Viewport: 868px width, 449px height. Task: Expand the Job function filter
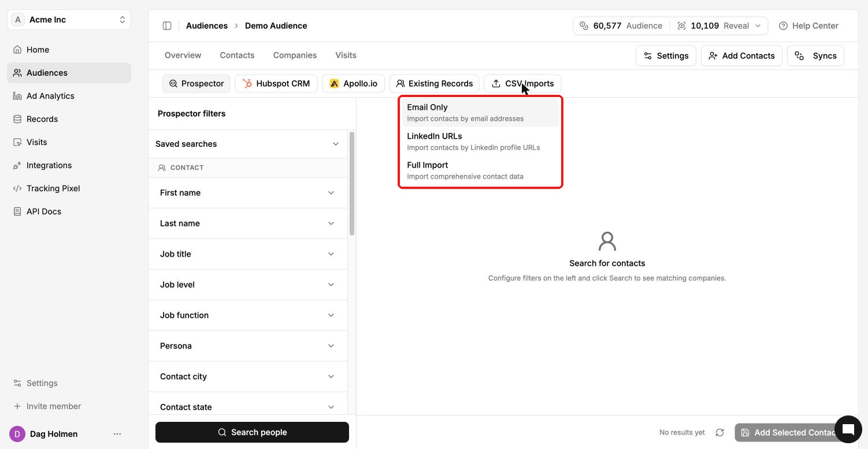click(247, 315)
